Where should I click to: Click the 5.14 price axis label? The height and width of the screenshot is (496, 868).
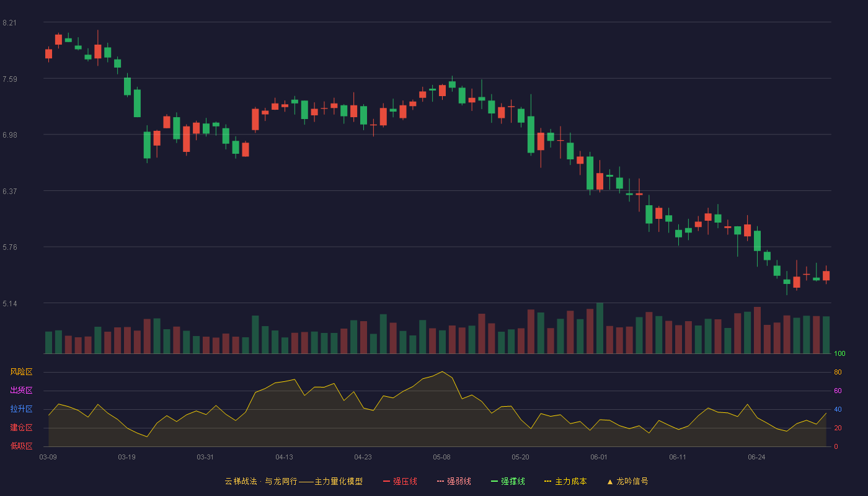[9, 304]
